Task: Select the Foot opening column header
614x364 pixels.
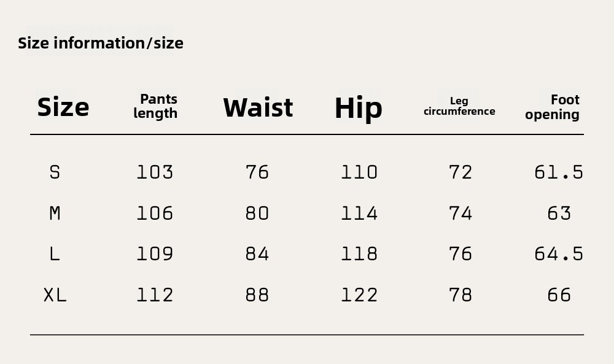Action: click(553, 107)
